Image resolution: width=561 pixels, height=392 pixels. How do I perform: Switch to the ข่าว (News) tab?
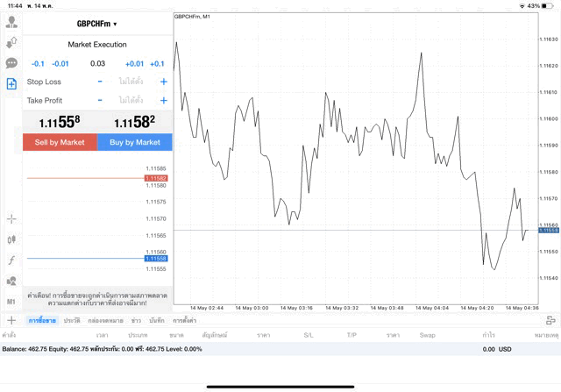136,321
